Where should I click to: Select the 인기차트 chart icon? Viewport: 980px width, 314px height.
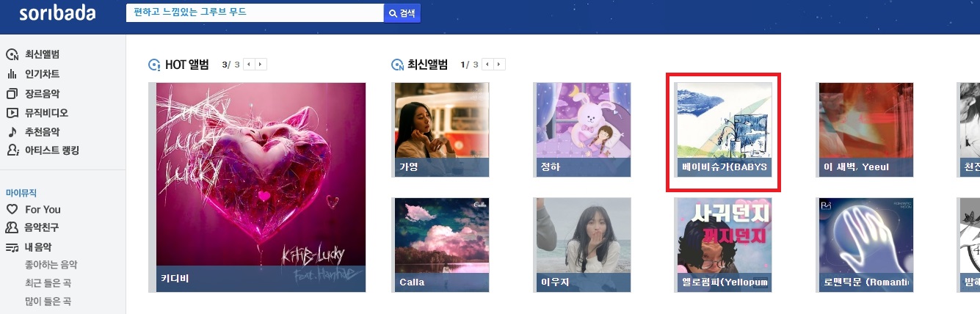pyautogui.click(x=12, y=74)
